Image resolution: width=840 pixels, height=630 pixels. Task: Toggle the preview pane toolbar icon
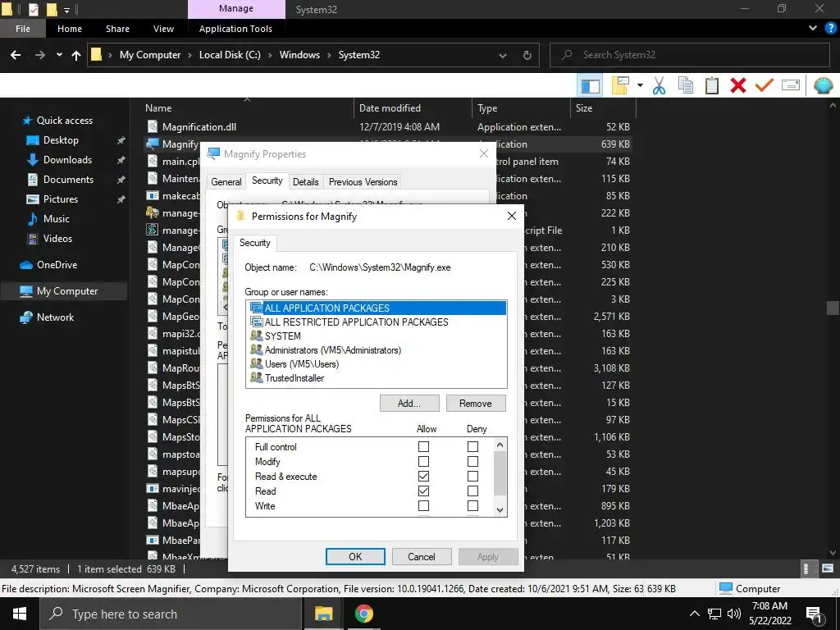click(591, 85)
